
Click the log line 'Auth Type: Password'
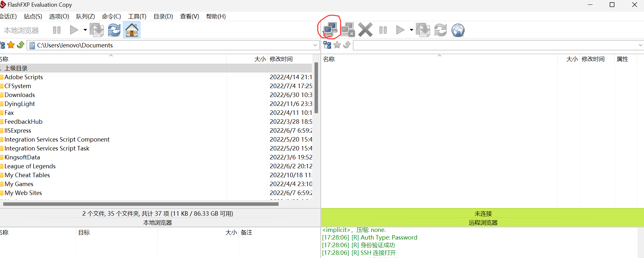pyautogui.click(x=369, y=238)
